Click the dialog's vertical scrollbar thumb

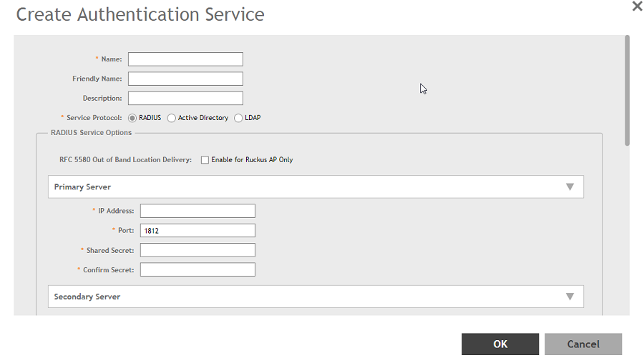pos(627,89)
